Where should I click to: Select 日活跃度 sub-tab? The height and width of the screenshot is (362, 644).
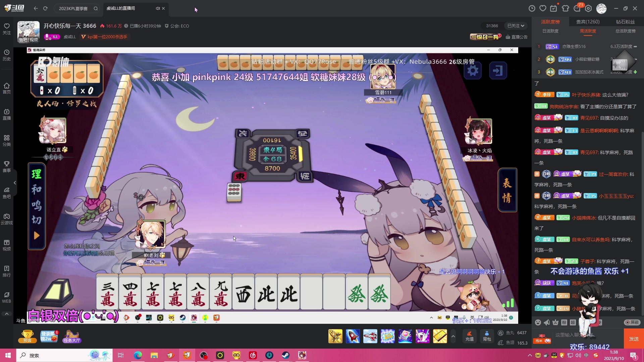tap(550, 31)
